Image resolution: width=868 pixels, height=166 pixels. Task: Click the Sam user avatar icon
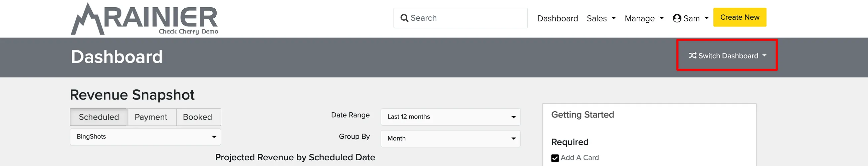pyautogui.click(x=677, y=18)
